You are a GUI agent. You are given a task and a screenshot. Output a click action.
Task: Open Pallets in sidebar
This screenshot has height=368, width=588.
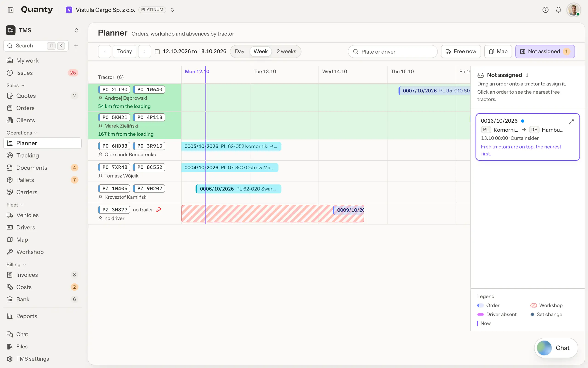point(42,180)
